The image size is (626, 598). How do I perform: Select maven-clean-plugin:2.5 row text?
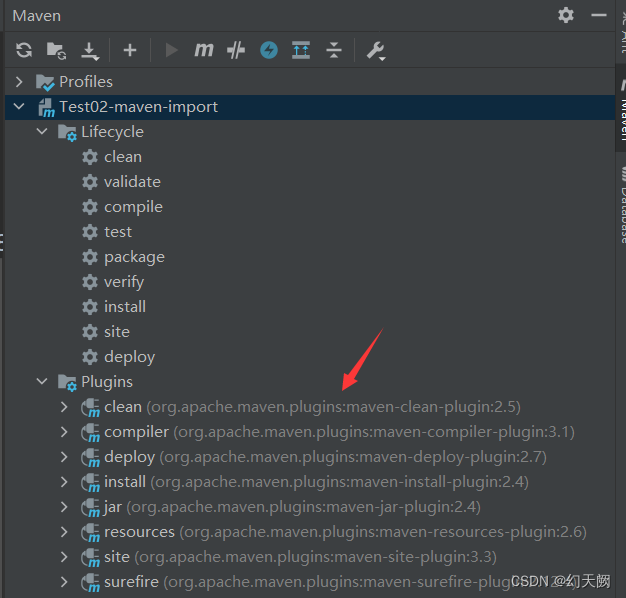click(x=312, y=407)
